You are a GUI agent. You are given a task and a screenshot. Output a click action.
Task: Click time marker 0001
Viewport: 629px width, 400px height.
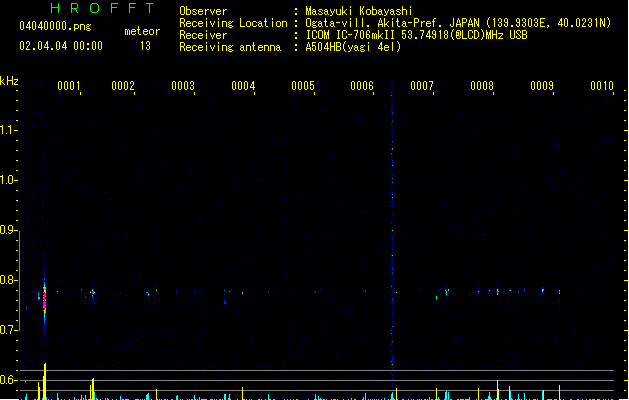click(x=69, y=86)
